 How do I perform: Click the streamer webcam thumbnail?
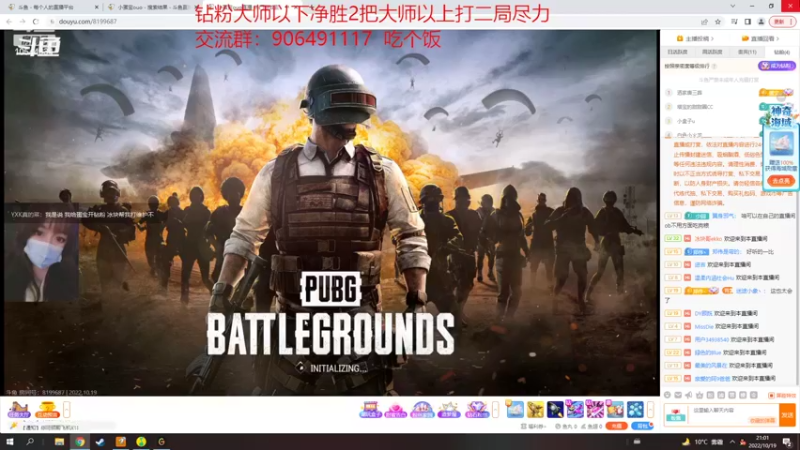(42, 260)
